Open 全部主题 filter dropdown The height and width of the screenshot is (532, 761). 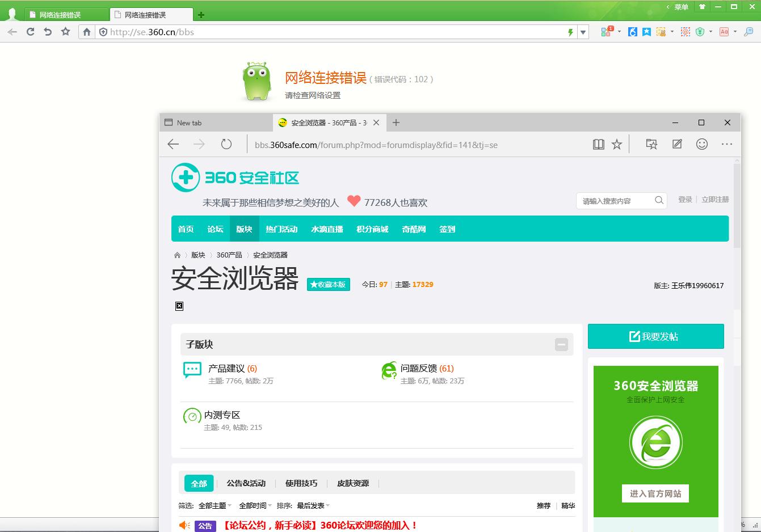pos(215,505)
